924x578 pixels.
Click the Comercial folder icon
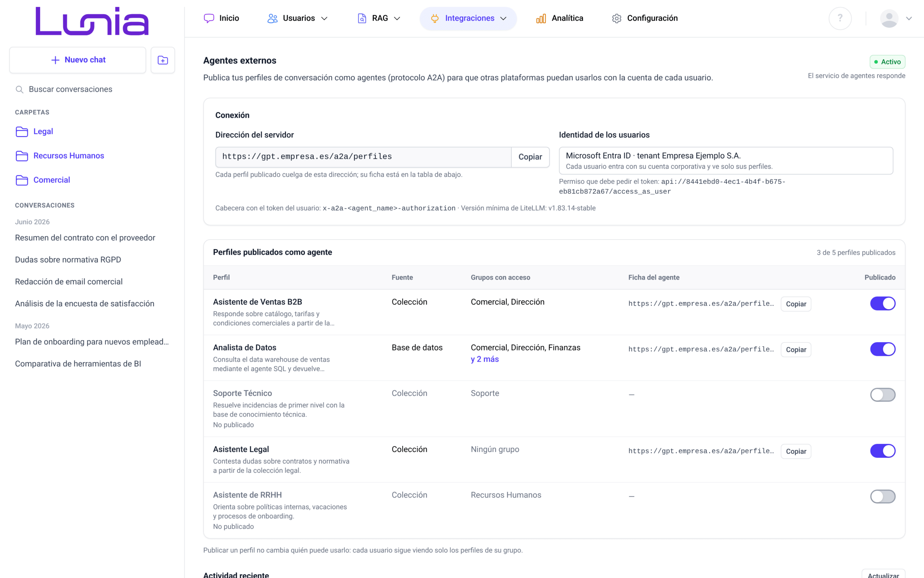22,180
